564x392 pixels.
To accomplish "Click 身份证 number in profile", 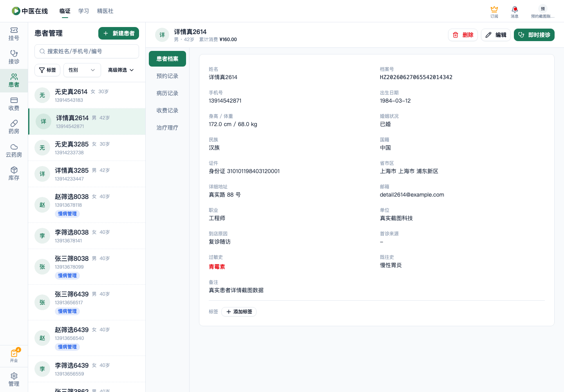I will pyautogui.click(x=244, y=171).
